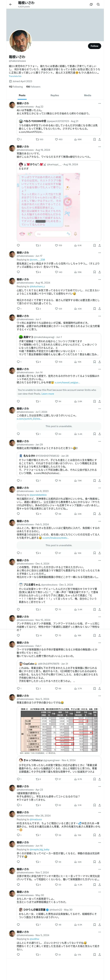110x980 pixels.
Task: Open the 112 Following list
Action: coord(15,87)
